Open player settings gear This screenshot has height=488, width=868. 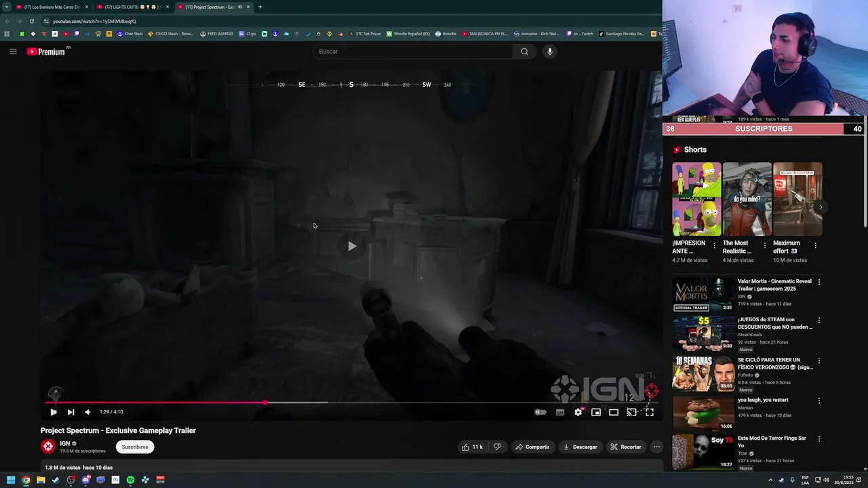578,412
